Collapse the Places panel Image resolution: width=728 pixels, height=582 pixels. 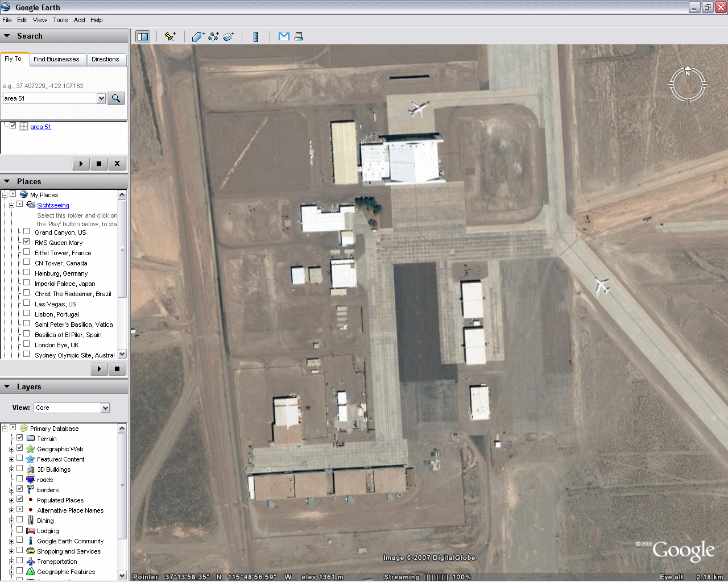pyautogui.click(x=7, y=181)
